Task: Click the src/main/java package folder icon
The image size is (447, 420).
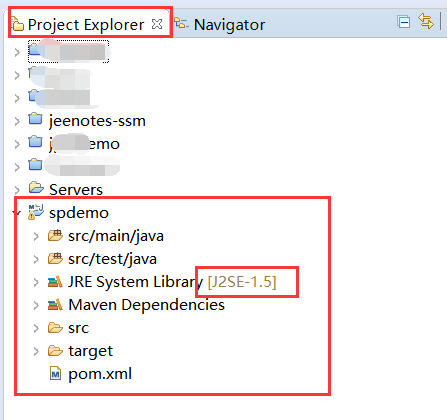Action: pyautogui.click(x=55, y=235)
